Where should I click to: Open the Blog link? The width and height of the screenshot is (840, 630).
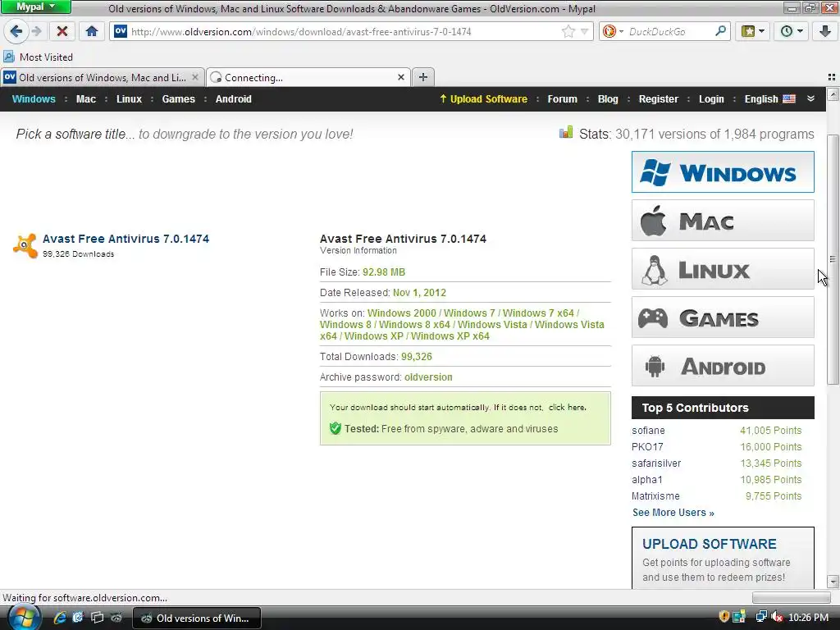tap(608, 99)
